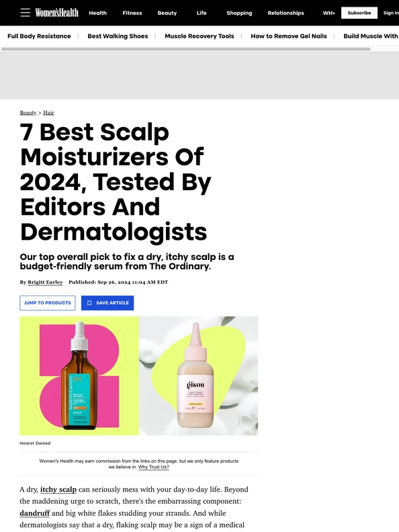The height and width of the screenshot is (532, 399).
Task: Click Jump to Products button
Action: pos(48,303)
